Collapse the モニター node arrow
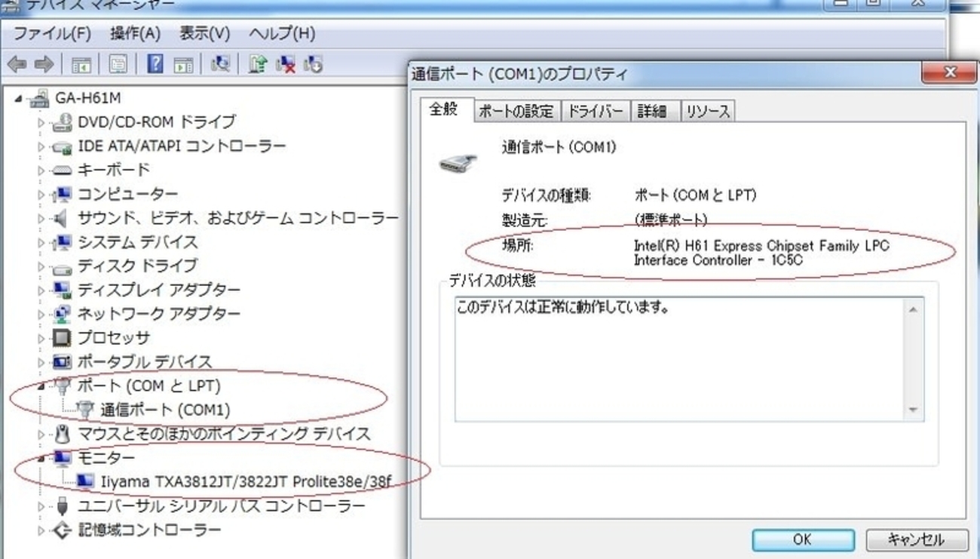This screenshot has width=980, height=559. pyautogui.click(x=42, y=458)
